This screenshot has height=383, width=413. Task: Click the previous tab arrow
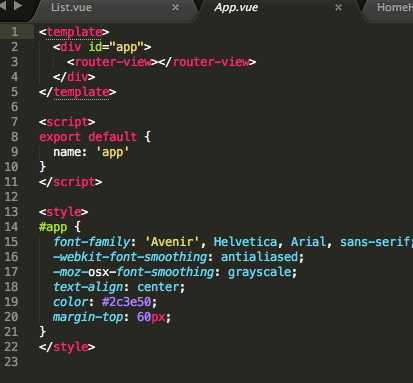[3, 6]
